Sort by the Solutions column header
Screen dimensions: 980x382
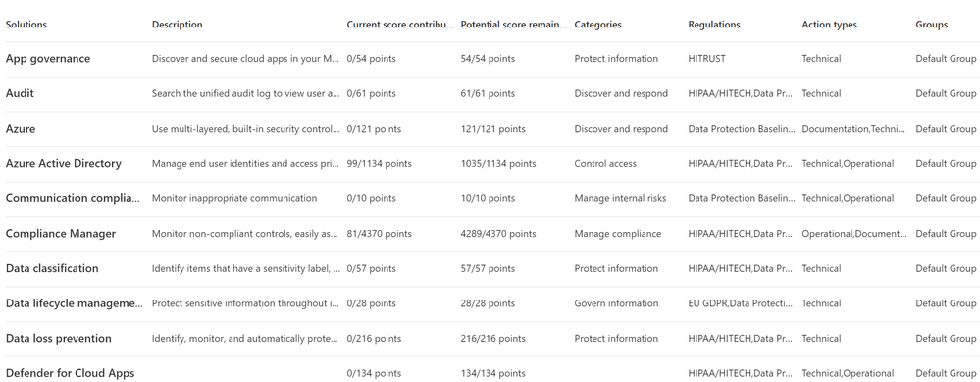(x=26, y=25)
